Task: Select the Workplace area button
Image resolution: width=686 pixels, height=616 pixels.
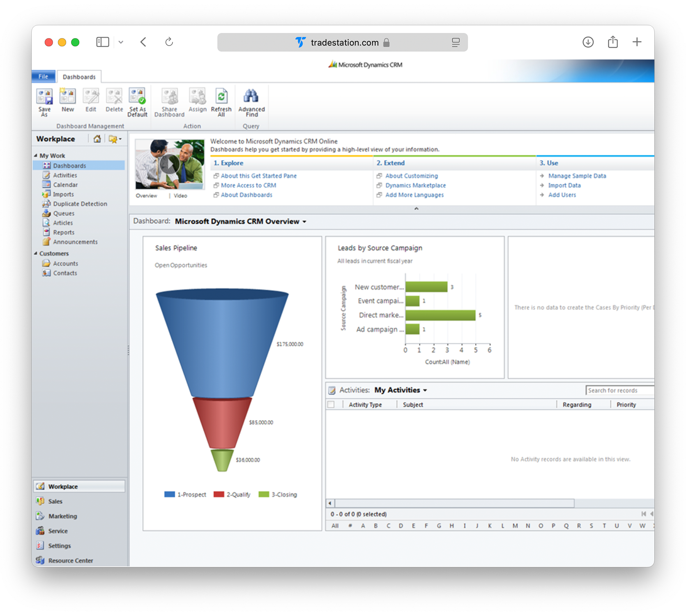Action: pos(79,486)
